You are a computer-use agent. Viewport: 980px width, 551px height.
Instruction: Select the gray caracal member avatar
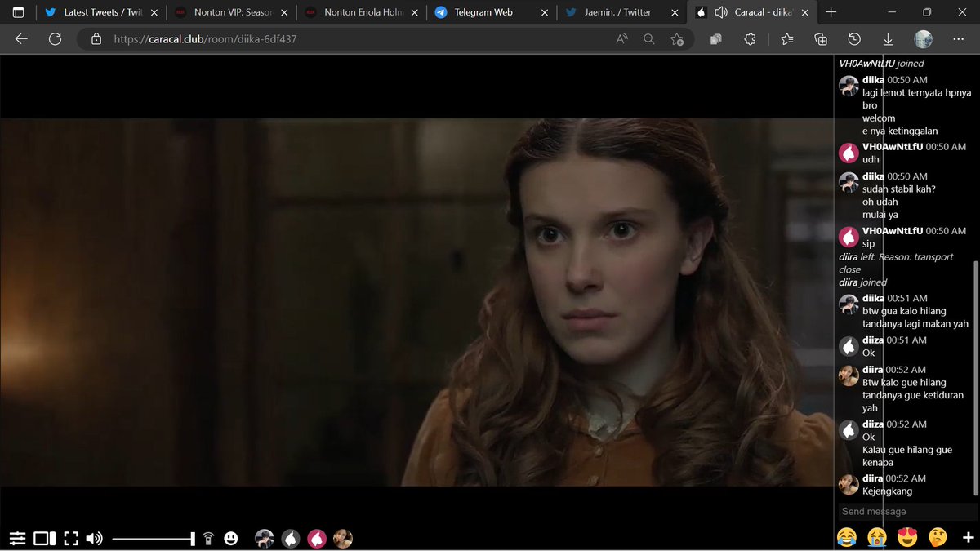coord(291,538)
